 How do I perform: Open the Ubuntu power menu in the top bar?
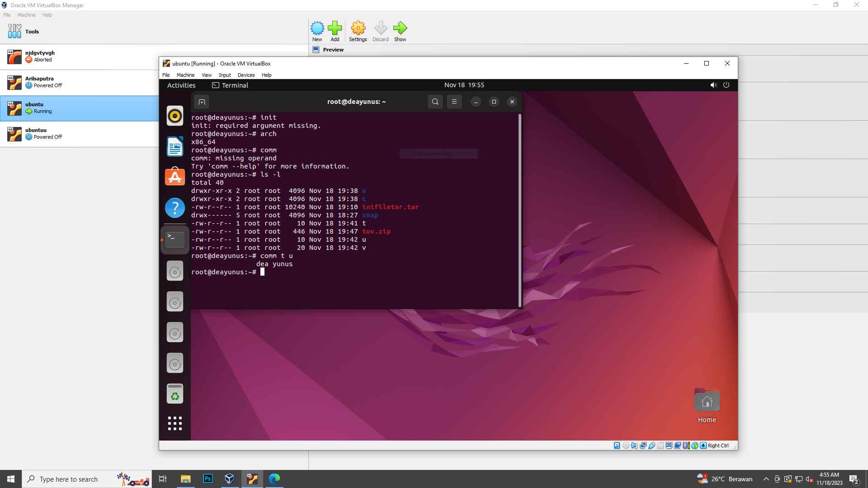coord(726,85)
